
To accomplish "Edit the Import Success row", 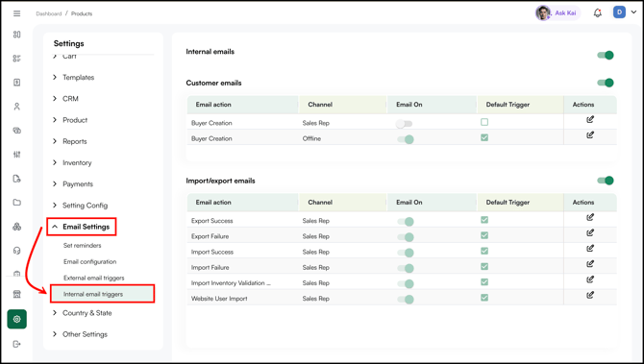I will 590,249.
